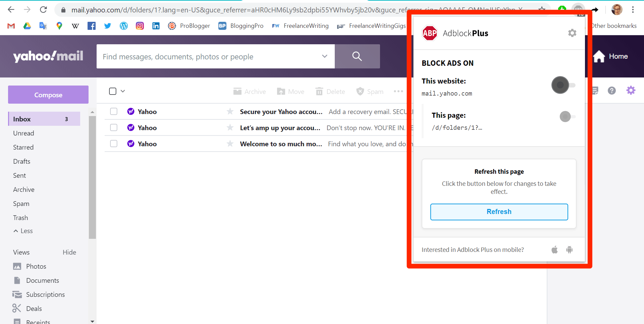Collapse folders with Less
644x324 pixels.
pyautogui.click(x=23, y=231)
